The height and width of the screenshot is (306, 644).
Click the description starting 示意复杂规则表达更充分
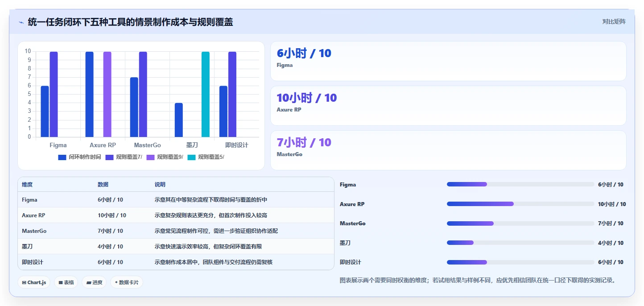(211, 215)
